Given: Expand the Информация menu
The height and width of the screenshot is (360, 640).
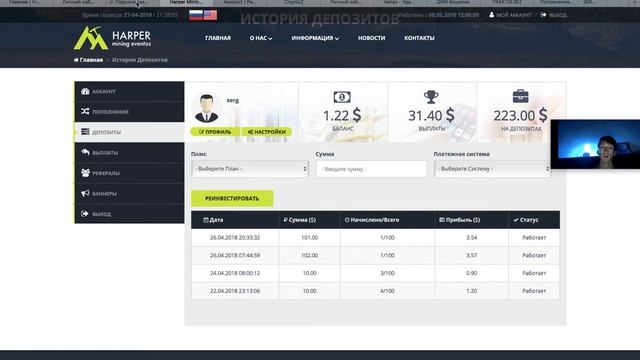Looking at the screenshot, I should [315, 38].
